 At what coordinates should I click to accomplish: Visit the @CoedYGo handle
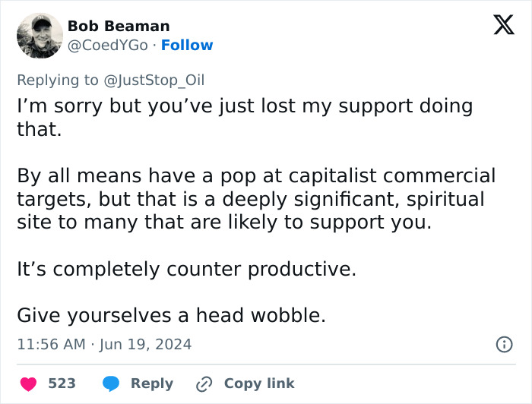point(107,46)
